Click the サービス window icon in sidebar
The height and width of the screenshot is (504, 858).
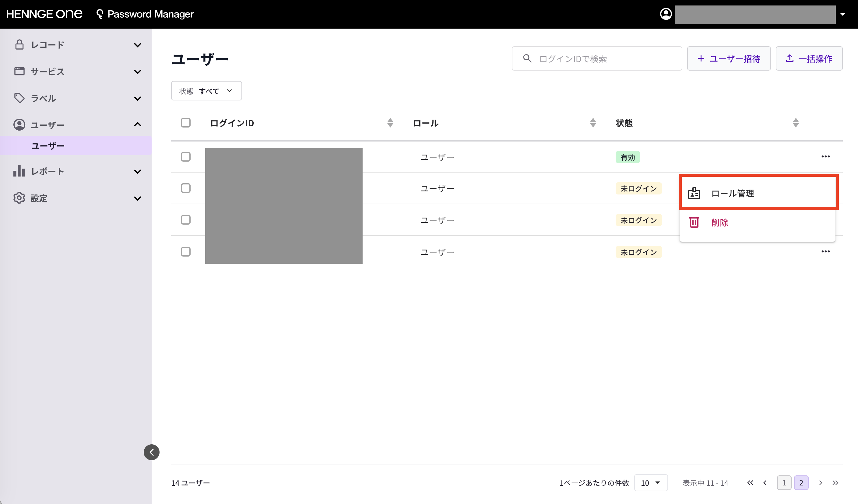tap(19, 71)
